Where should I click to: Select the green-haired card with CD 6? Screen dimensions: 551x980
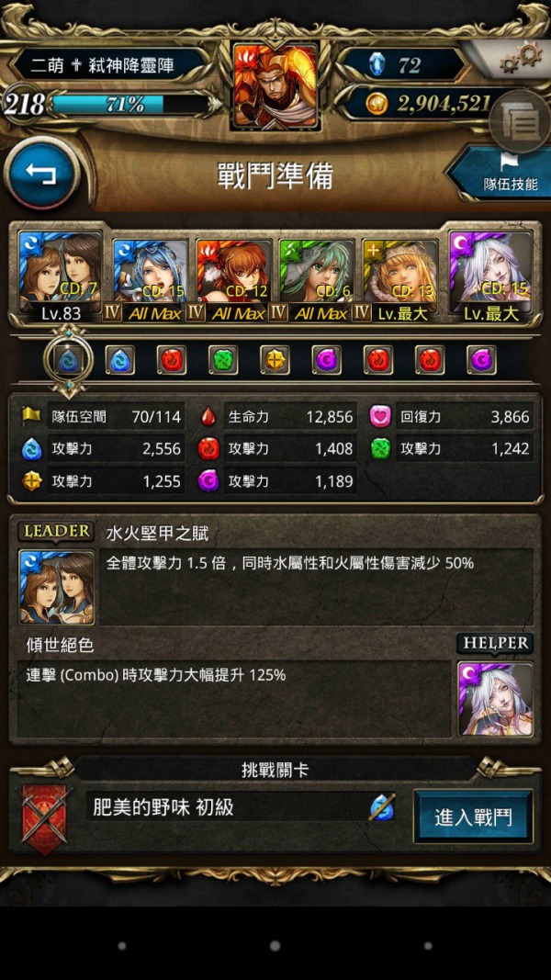tap(317, 281)
